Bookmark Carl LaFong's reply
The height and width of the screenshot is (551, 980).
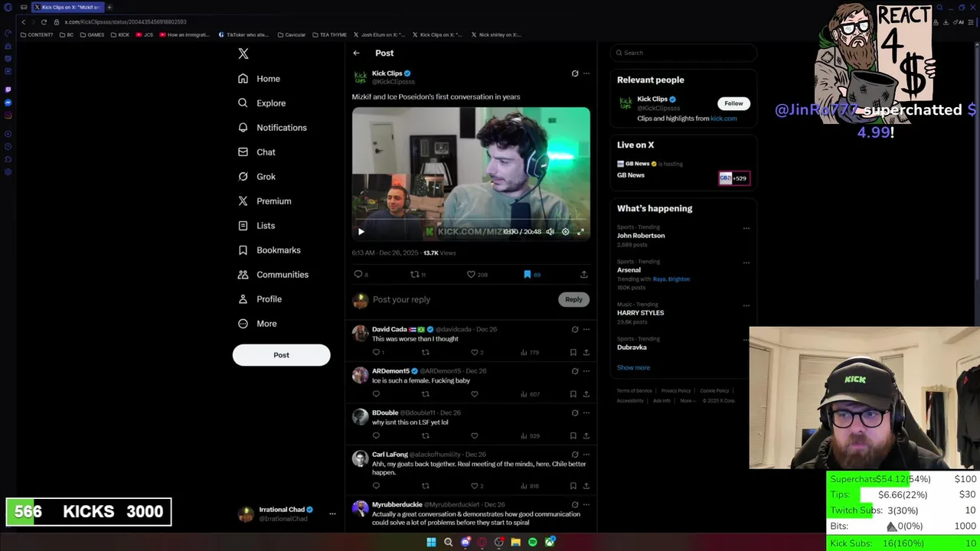point(573,486)
